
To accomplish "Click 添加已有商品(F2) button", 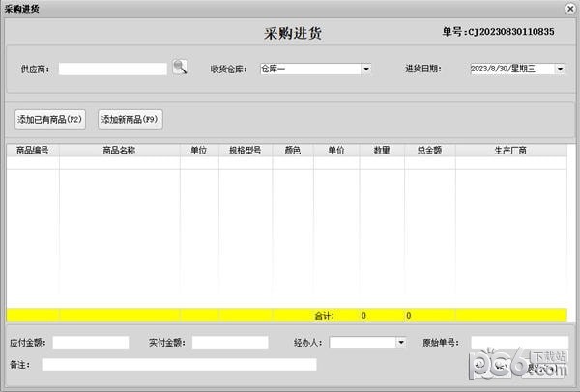I will [50, 120].
